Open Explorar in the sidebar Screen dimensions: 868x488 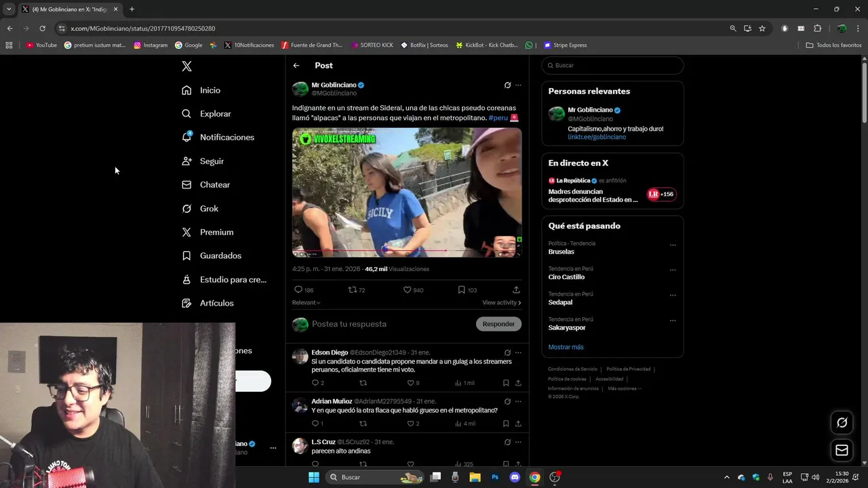tap(207, 114)
